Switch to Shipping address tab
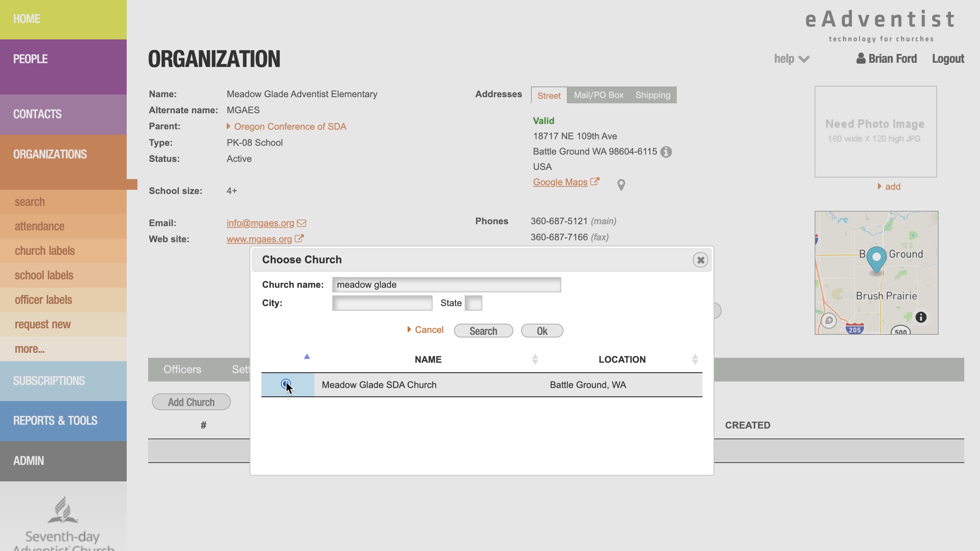 coord(653,95)
